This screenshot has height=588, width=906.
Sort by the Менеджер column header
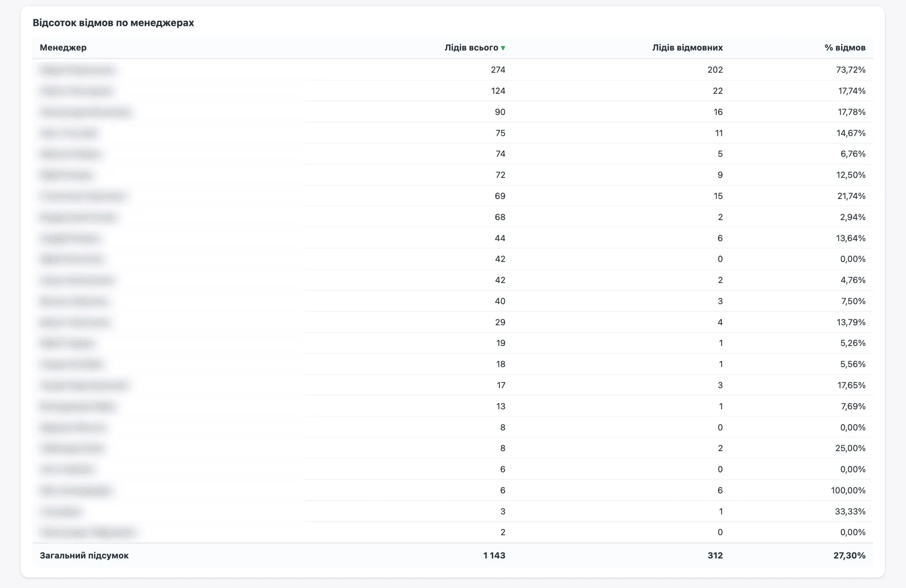pyautogui.click(x=63, y=48)
